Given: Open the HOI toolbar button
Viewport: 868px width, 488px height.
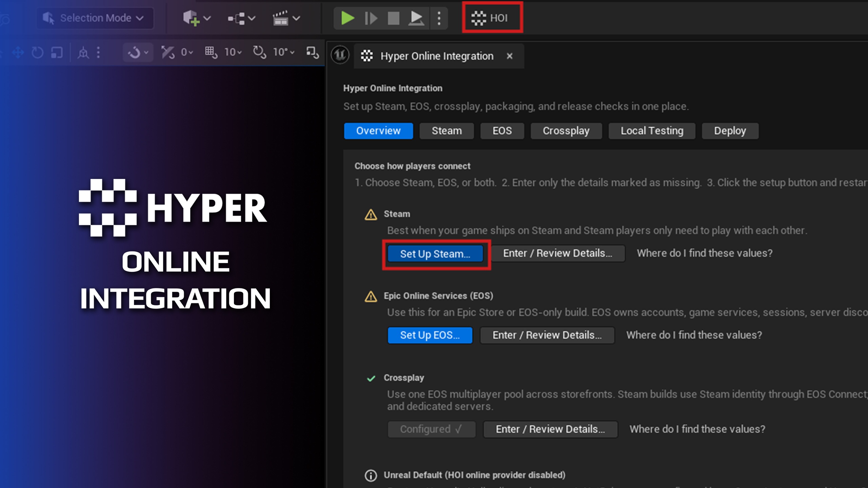Looking at the screenshot, I should (x=492, y=18).
